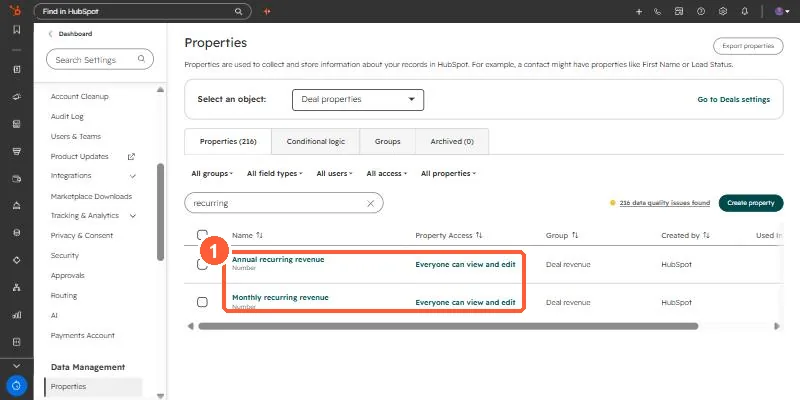Viewport: 800px width, 400px height.
Task: Open Approvals in settings sidebar
Action: pos(67,276)
